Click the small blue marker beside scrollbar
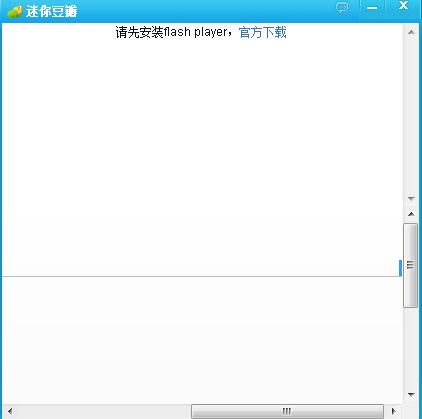This screenshot has width=422, height=419. 400,268
